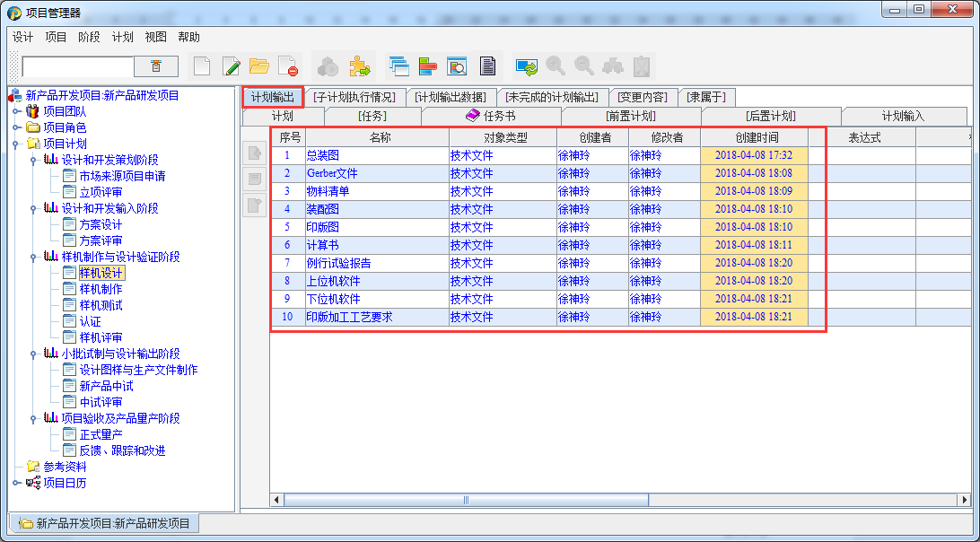This screenshot has width=980, height=542.
Task: Open the Gerber文件 entry in the table
Action: [332, 173]
